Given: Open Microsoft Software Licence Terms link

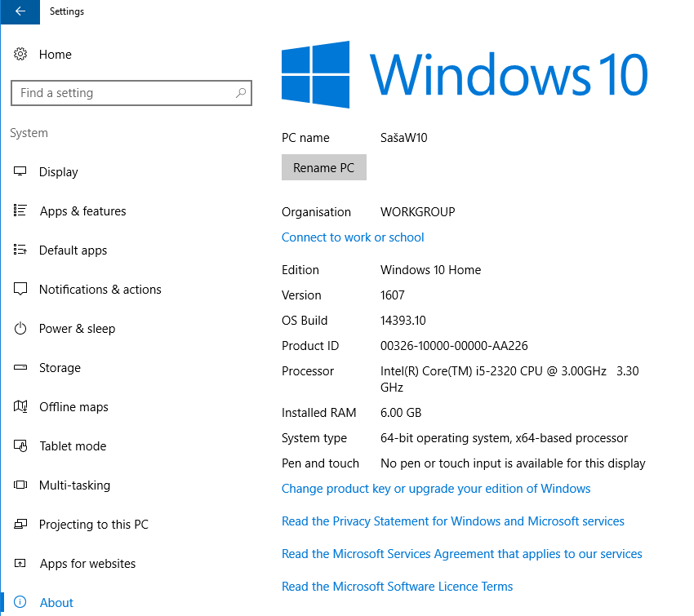Looking at the screenshot, I should (397, 587).
